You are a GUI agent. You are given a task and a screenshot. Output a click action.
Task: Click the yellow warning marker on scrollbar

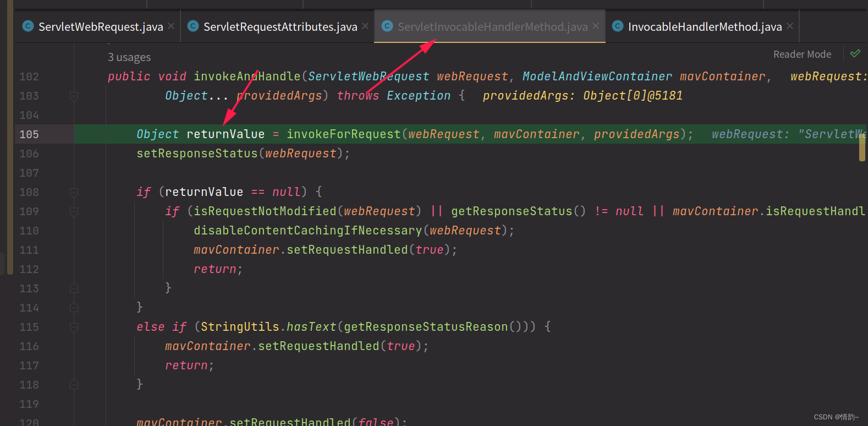862,147
